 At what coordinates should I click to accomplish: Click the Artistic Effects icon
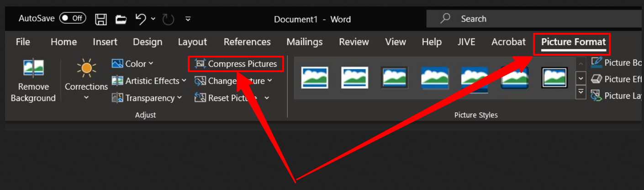(117, 81)
